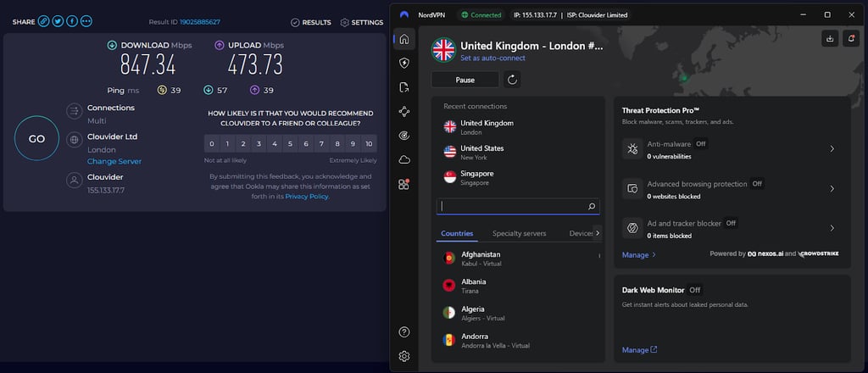
Task: Rate recommendation score 10
Action: (370, 144)
